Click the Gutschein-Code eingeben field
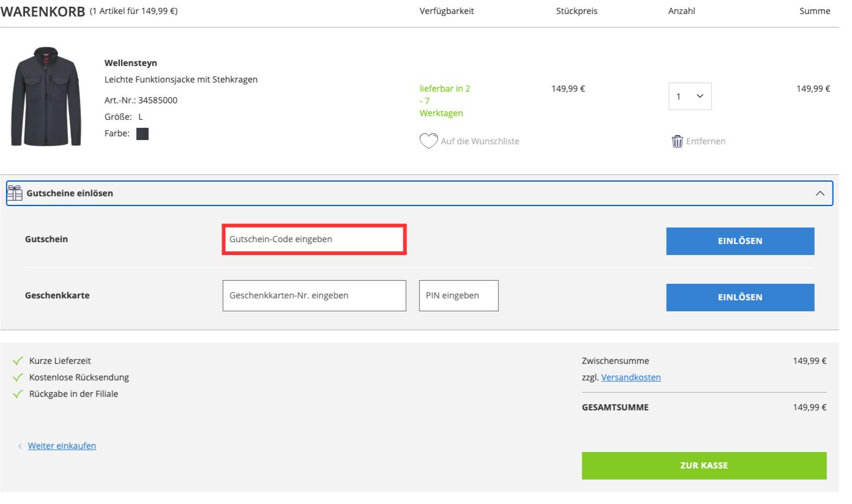Viewport: 852px width, 504px height. [x=314, y=239]
